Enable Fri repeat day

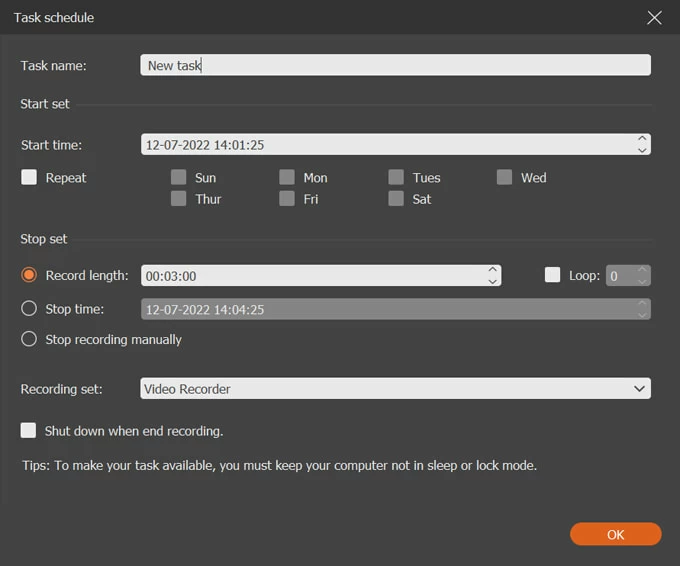click(x=287, y=199)
